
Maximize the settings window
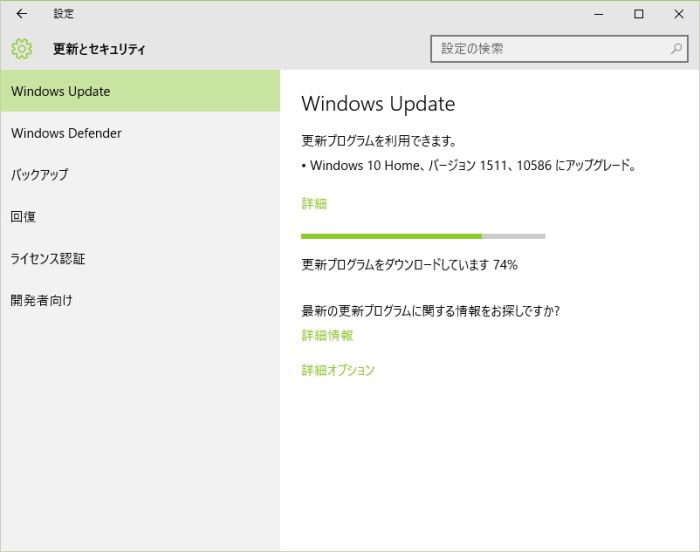(639, 14)
